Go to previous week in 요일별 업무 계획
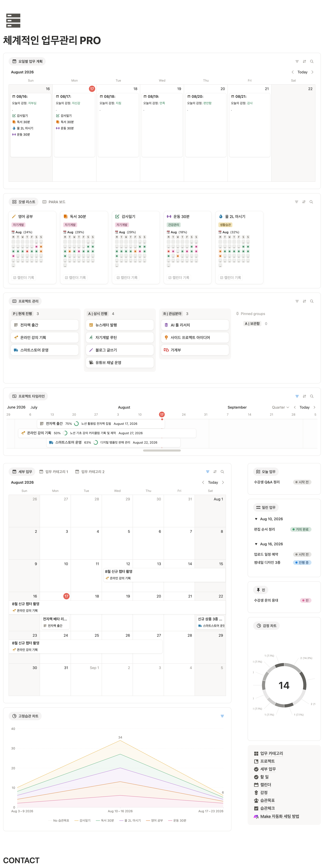324x868 pixels. [x=293, y=72]
